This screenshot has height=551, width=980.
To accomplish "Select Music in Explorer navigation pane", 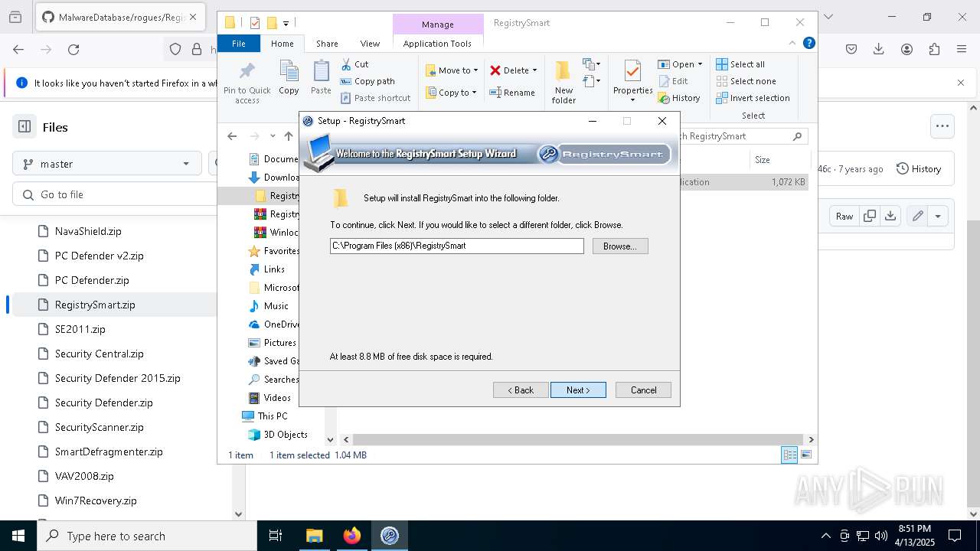I will click(x=276, y=306).
